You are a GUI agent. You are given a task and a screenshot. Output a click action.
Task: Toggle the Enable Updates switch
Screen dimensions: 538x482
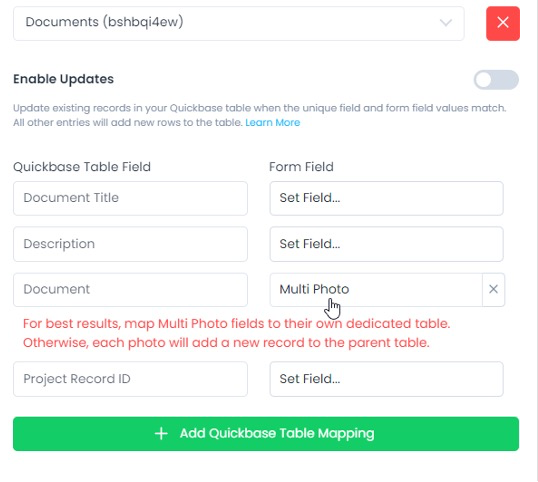[x=496, y=80]
